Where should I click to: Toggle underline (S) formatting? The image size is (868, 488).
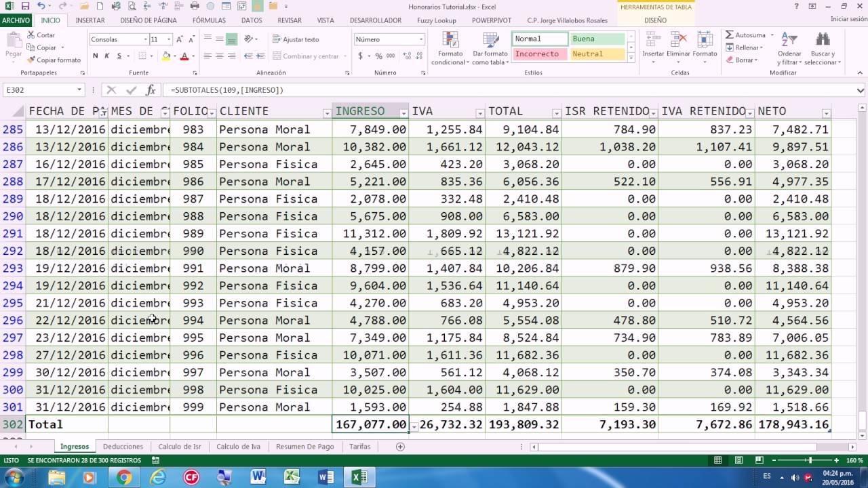coord(119,56)
